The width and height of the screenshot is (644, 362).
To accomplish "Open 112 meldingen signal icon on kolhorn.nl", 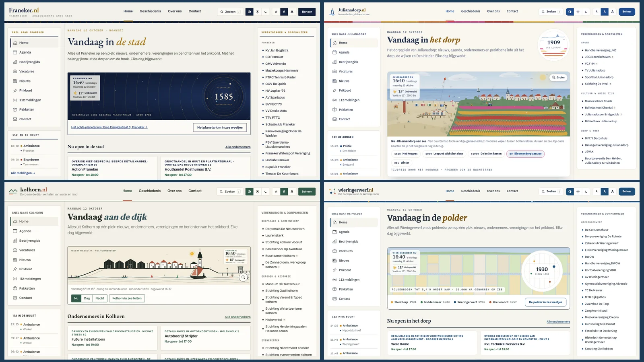I will click(15, 279).
